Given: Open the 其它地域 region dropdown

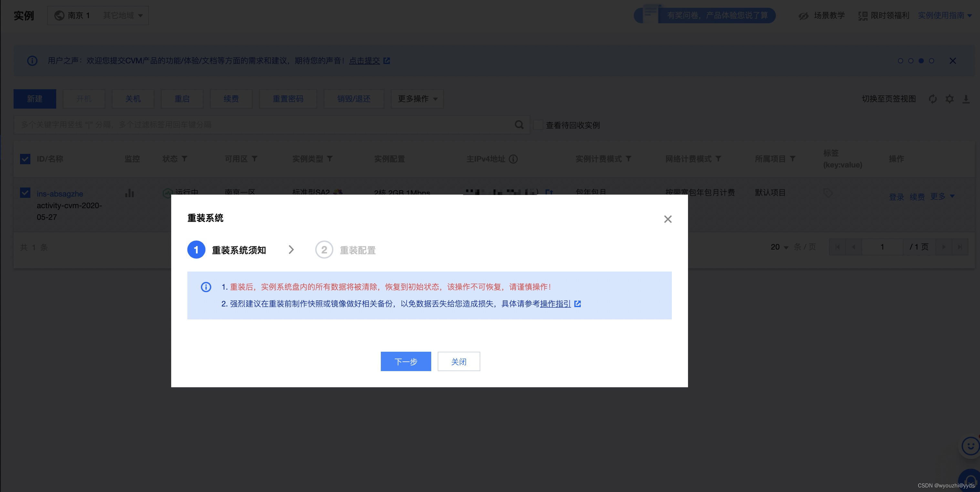Looking at the screenshot, I should 123,15.
